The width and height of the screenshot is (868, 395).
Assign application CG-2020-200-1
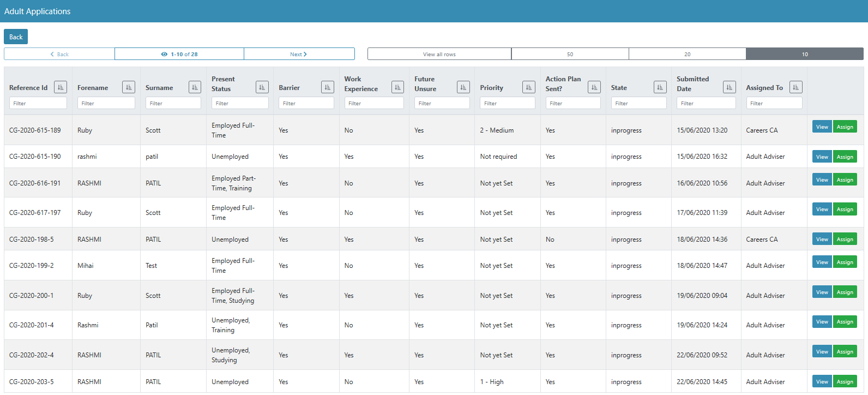pyautogui.click(x=845, y=292)
